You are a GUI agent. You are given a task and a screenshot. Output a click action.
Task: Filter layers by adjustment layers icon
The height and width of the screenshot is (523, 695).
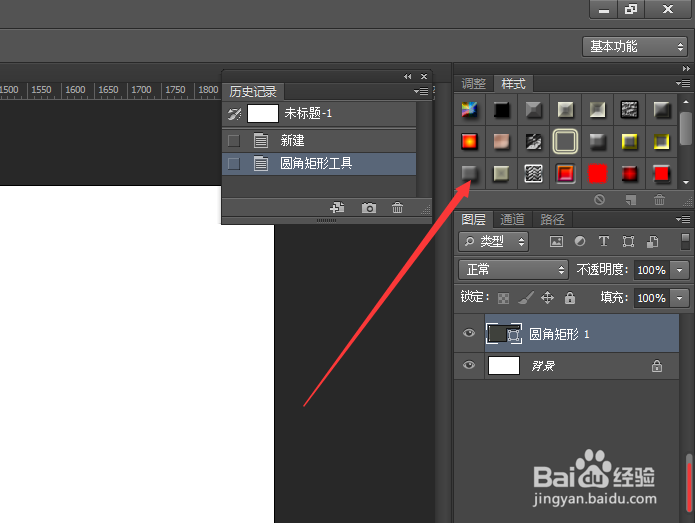point(580,241)
